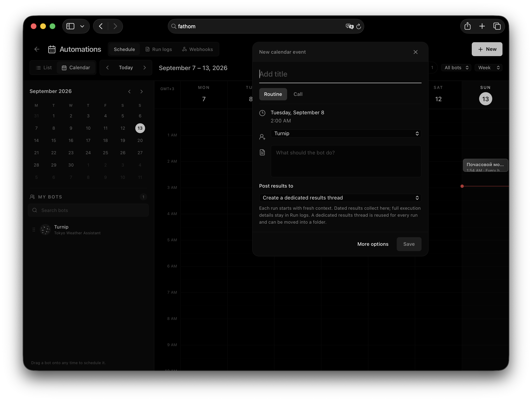
Task: Show tab overview icon
Action: tap(497, 26)
